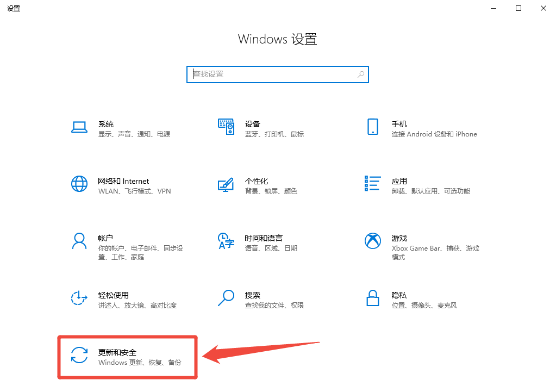Click the 时间和语言 clock icon
The height and width of the screenshot is (392, 556).
tap(226, 241)
